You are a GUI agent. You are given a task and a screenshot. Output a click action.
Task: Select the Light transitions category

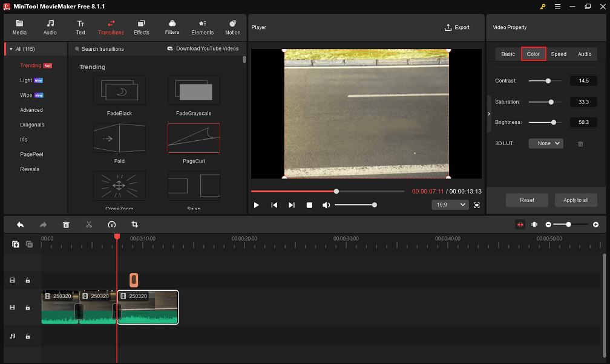(26, 80)
